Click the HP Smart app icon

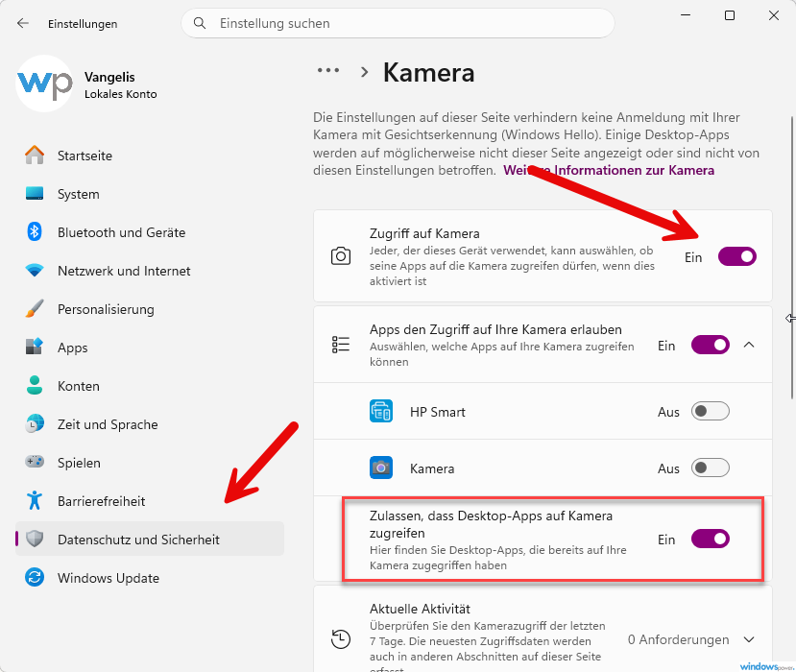(x=380, y=411)
